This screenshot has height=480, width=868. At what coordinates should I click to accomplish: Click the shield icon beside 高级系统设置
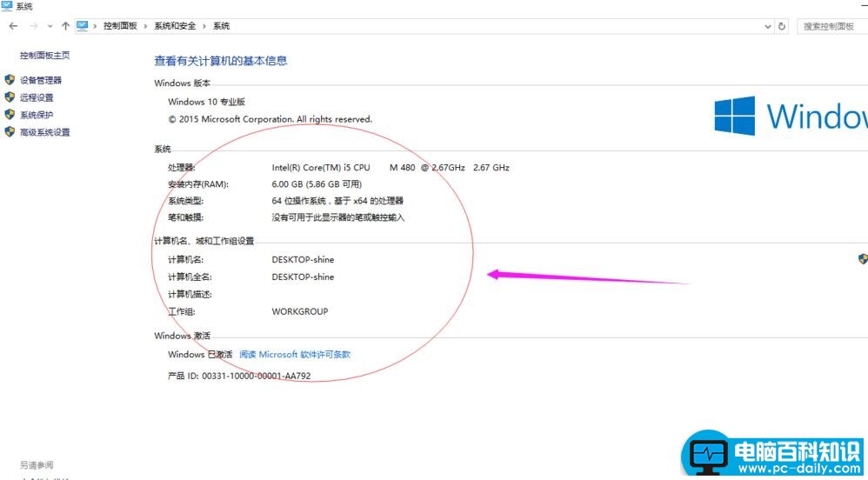(x=10, y=132)
